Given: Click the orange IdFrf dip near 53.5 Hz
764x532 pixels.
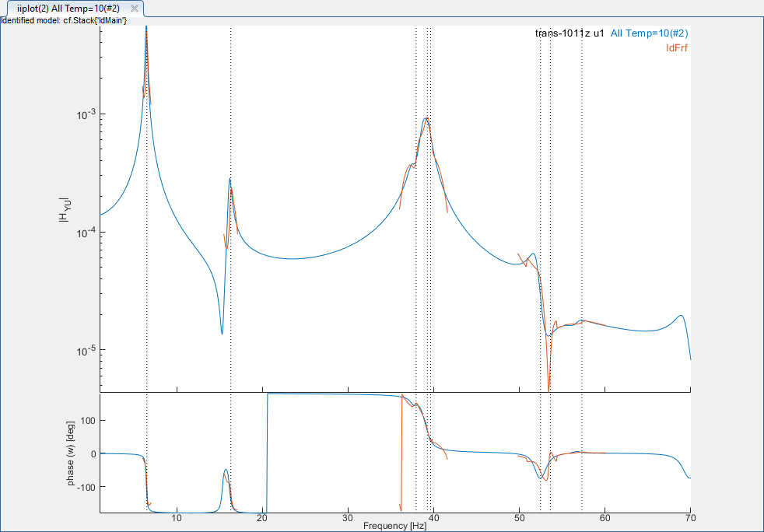Looking at the screenshot, I should click(548, 388).
